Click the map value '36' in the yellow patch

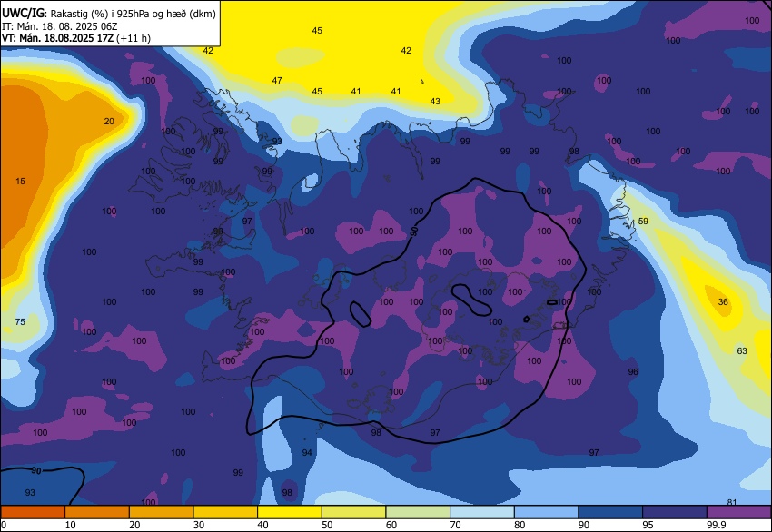(x=723, y=301)
